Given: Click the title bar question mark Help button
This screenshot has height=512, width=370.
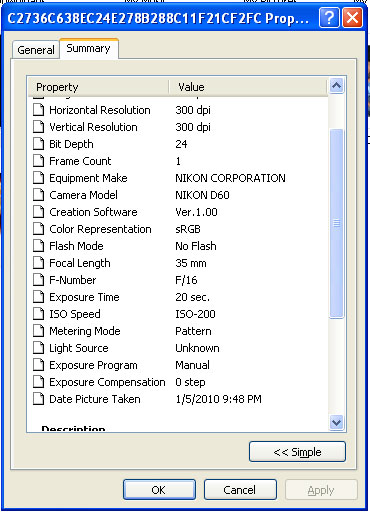Looking at the screenshot, I should point(329,18).
